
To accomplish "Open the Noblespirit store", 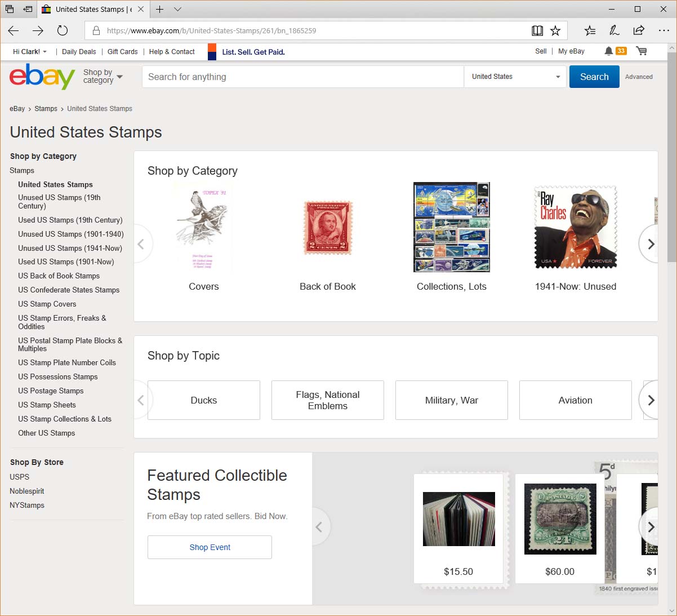I will tap(26, 491).
